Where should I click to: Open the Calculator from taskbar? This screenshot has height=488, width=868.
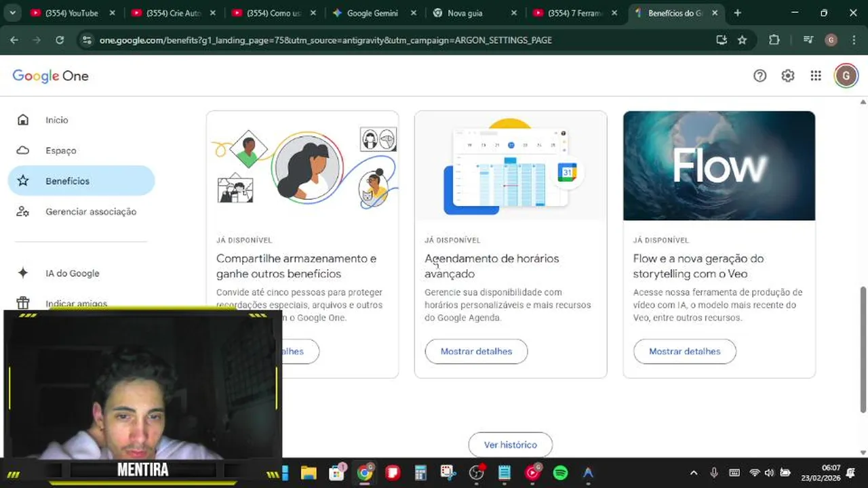[420, 472]
